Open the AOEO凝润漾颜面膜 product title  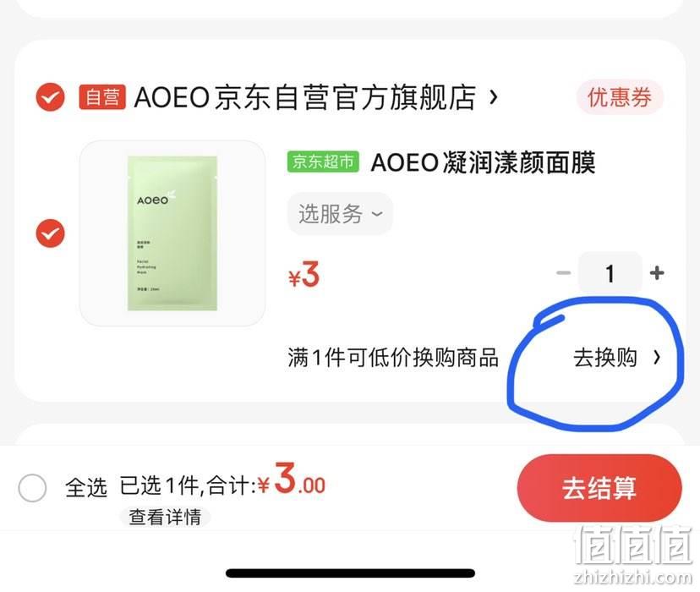click(x=483, y=162)
